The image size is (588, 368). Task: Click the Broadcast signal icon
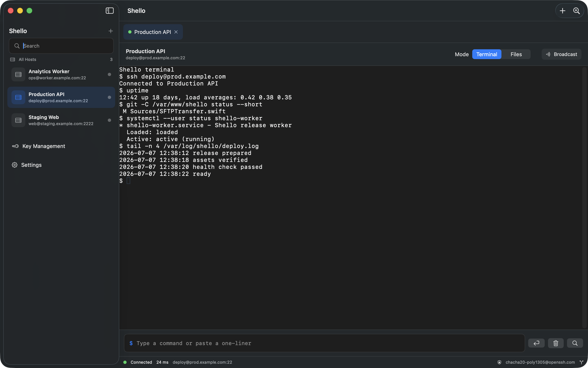coord(548,54)
